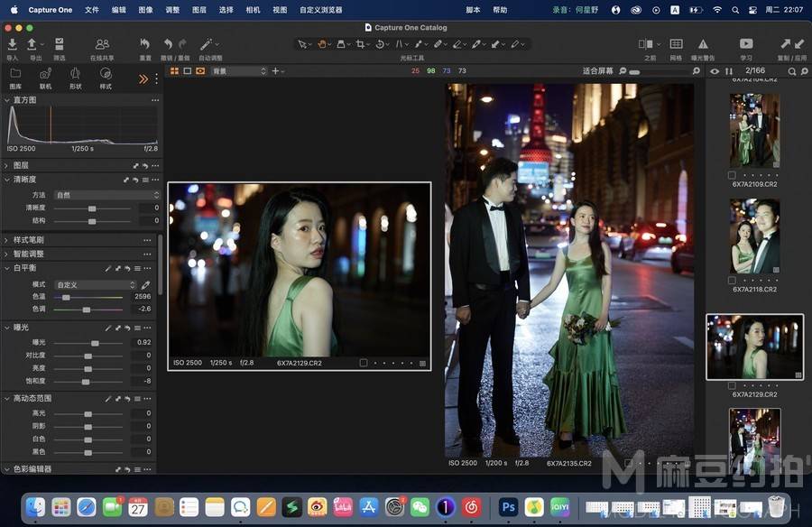Open the 调整 (Adjustments) menu
Screen dimensions: 812x527
[x=172, y=10]
